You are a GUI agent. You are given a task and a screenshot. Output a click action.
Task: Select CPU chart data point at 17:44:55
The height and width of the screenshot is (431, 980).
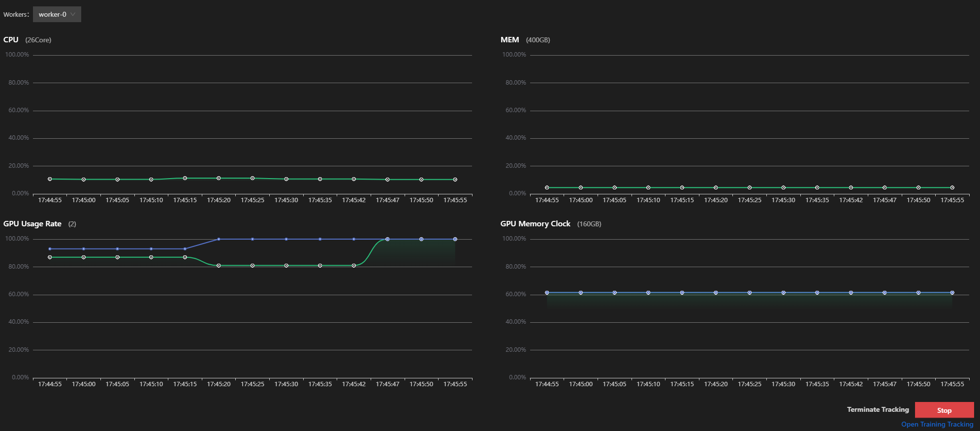click(50, 179)
